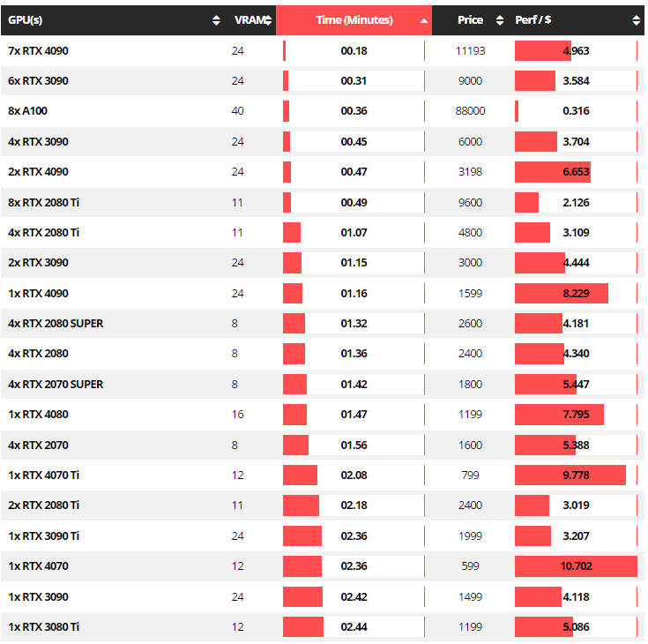648x644 pixels.
Task: Click the GPU(s) column sort arrows
Action: (x=217, y=20)
